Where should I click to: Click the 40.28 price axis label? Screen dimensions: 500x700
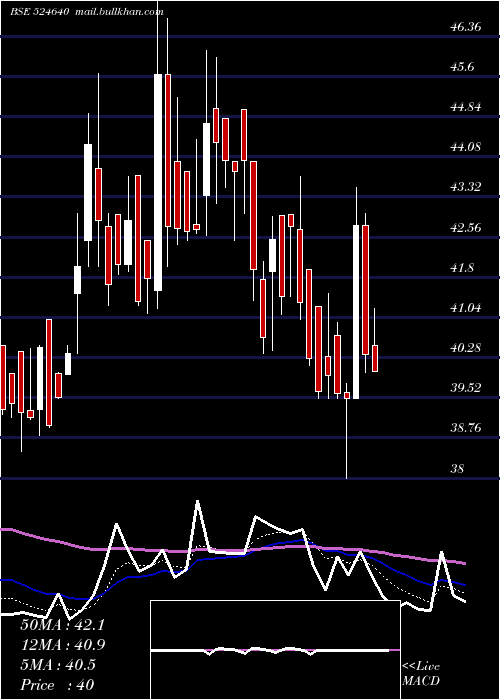466,347
